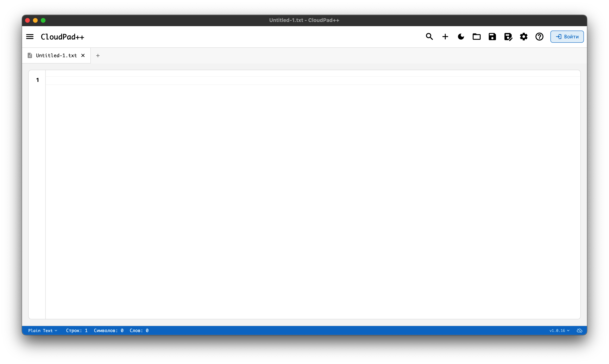Add a new tab with the plus button

[x=98, y=55]
